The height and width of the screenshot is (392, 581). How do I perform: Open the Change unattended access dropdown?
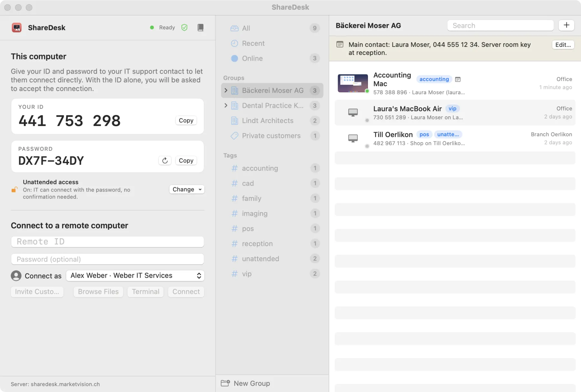[x=187, y=190]
